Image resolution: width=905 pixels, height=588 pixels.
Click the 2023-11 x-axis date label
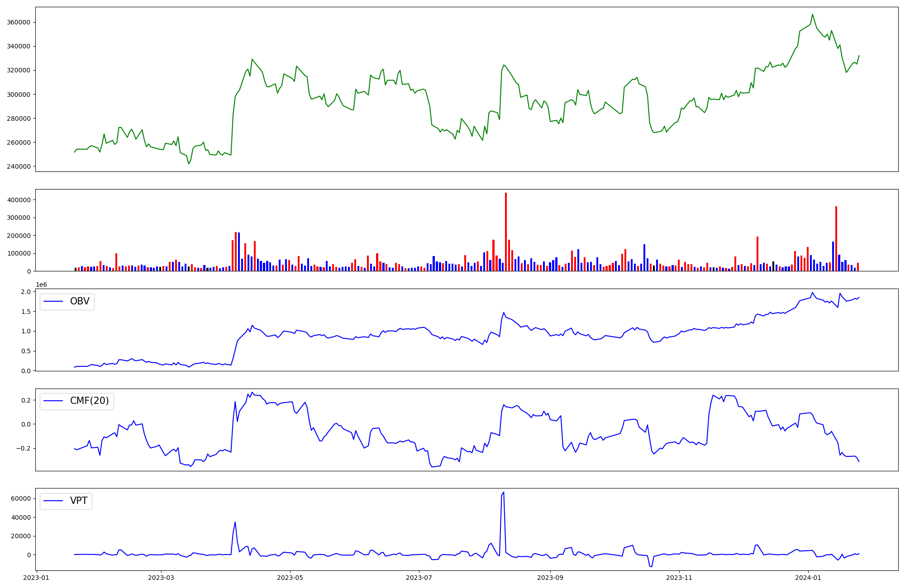coord(679,578)
